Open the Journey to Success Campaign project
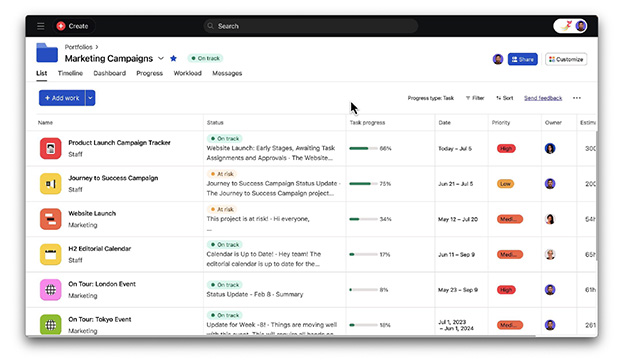The image size is (623, 363). [113, 178]
